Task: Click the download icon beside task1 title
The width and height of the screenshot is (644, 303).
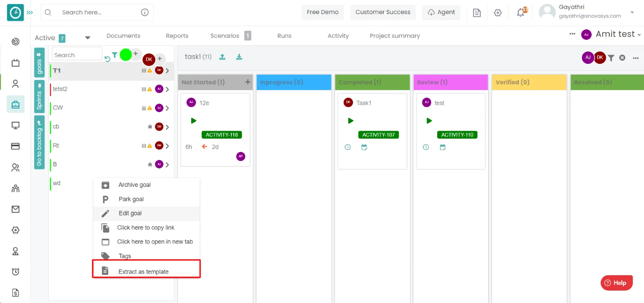Action: coord(239,57)
